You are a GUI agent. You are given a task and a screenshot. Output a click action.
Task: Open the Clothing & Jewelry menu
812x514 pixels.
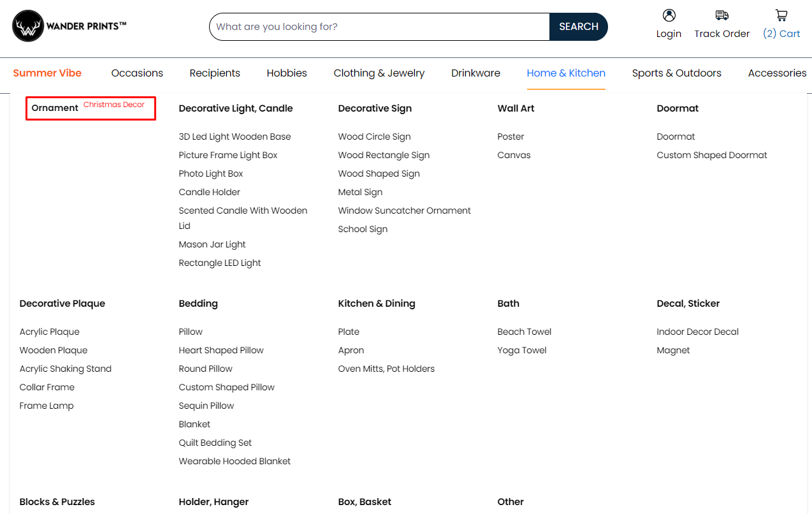[379, 73]
